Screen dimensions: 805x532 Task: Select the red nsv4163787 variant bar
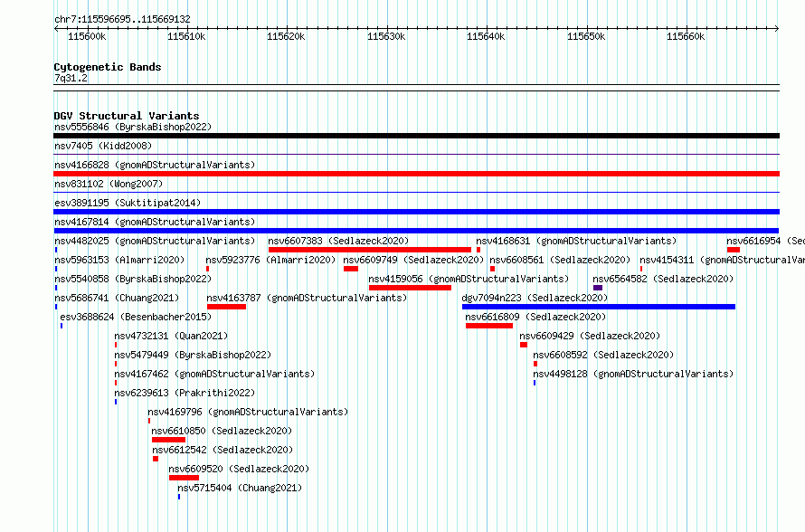[226, 307]
